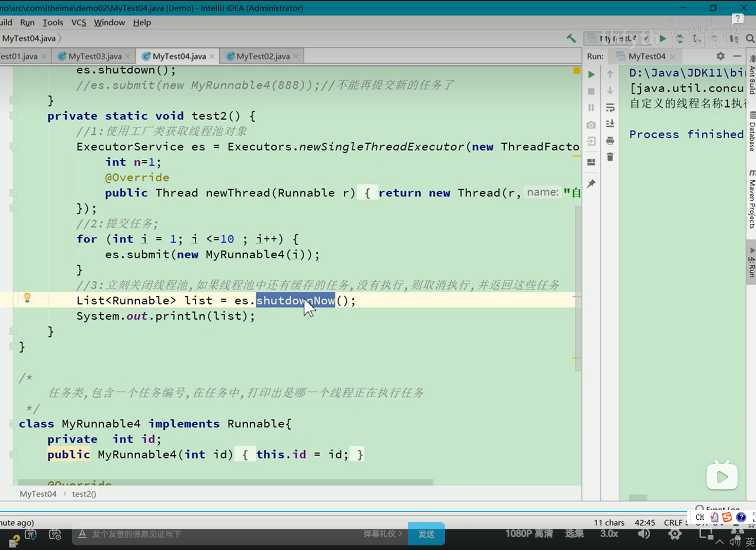Click the video volume speaker control

pyautogui.click(x=643, y=534)
